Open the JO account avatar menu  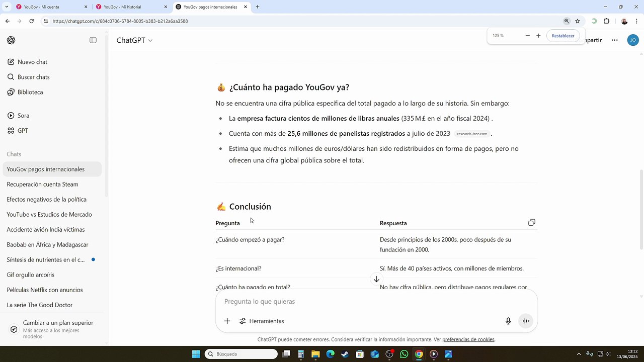633,40
